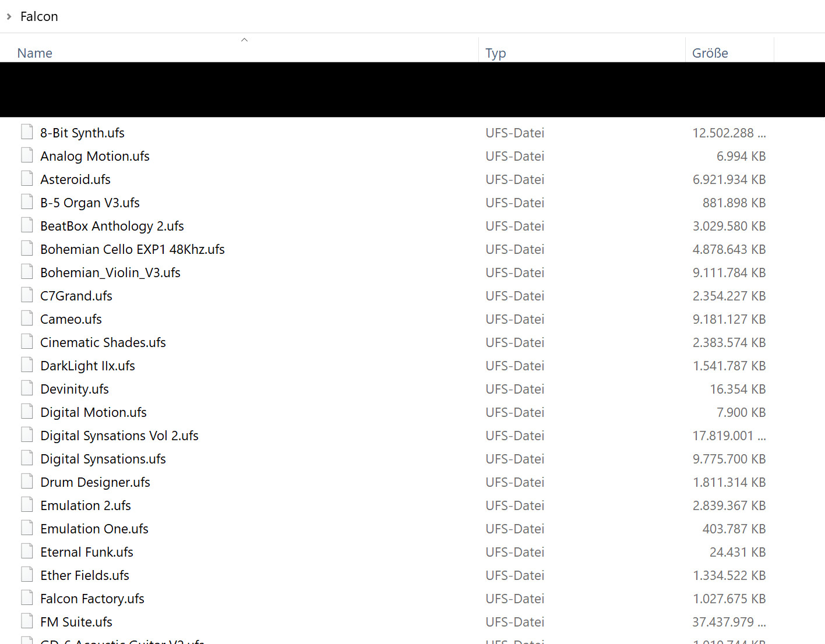Select the file name DarkLight IIx.ufs

click(87, 366)
